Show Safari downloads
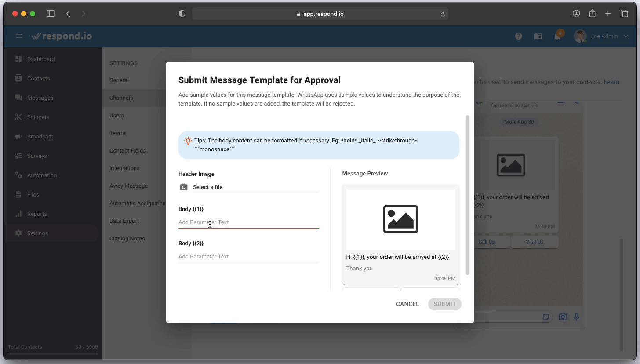The height and width of the screenshot is (364, 640). pyautogui.click(x=576, y=14)
